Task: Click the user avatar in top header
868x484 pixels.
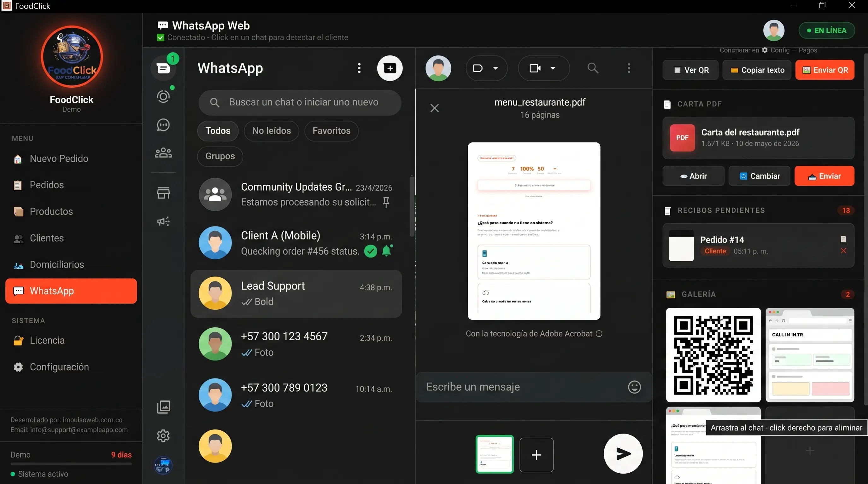Action: 774,30
